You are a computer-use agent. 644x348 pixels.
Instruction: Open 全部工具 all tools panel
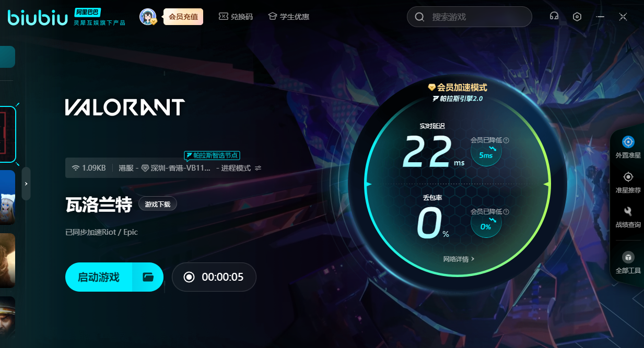pyautogui.click(x=628, y=262)
